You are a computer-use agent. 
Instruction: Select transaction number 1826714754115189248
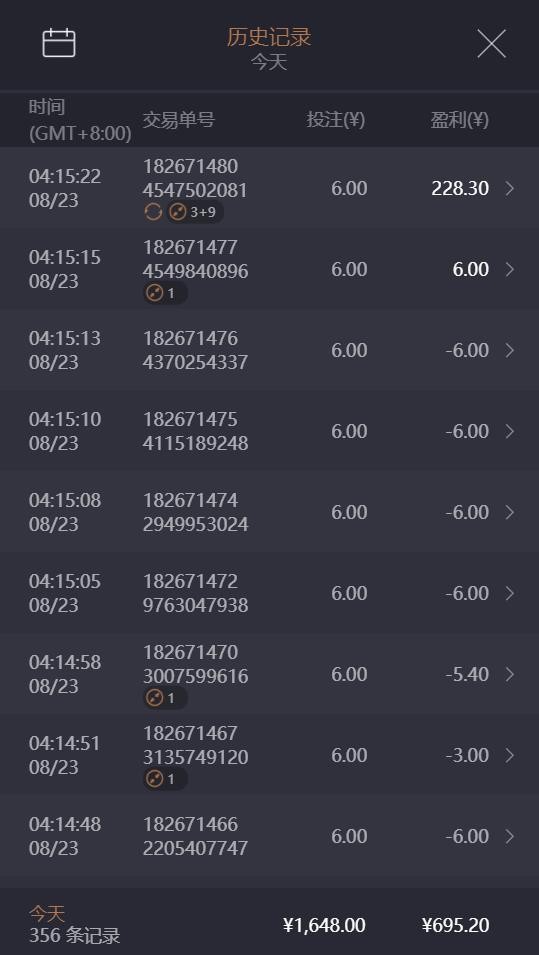(196, 431)
